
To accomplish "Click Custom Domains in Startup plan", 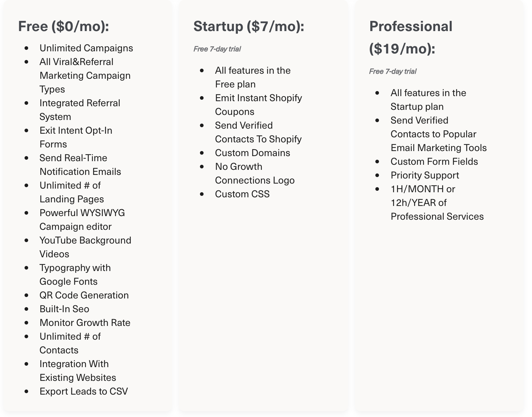I will coord(252,153).
